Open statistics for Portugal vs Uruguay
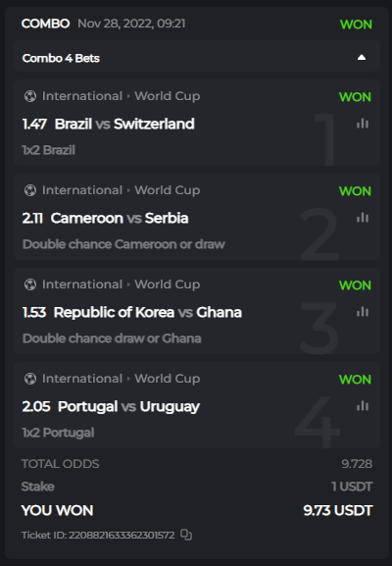Image resolution: width=392 pixels, height=566 pixels. [363, 406]
